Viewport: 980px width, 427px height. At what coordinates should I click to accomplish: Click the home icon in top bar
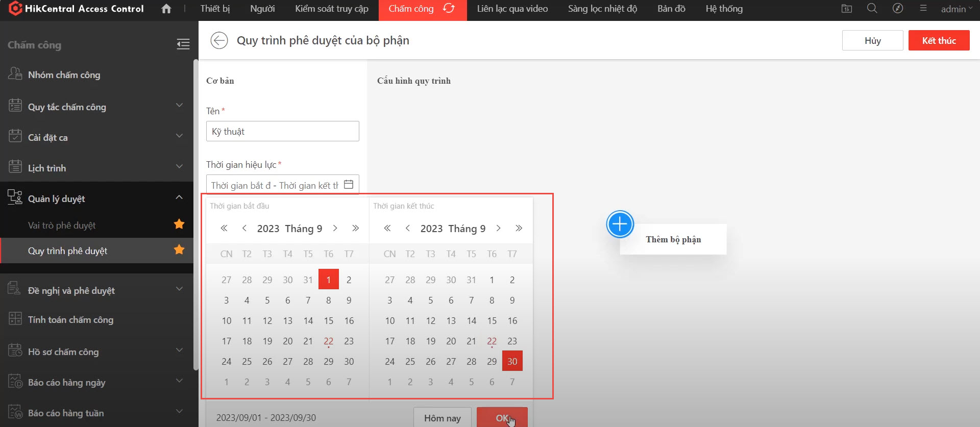pyautogui.click(x=166, y=9)
